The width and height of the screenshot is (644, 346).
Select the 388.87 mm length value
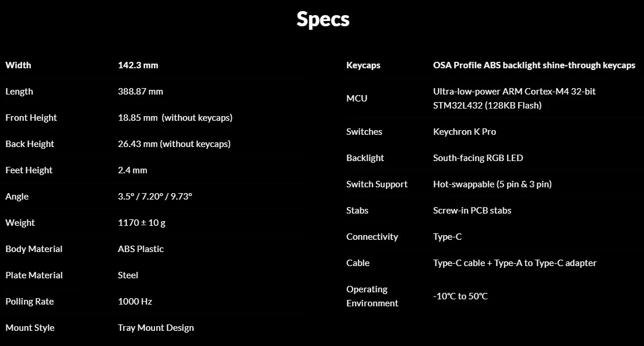140,92
